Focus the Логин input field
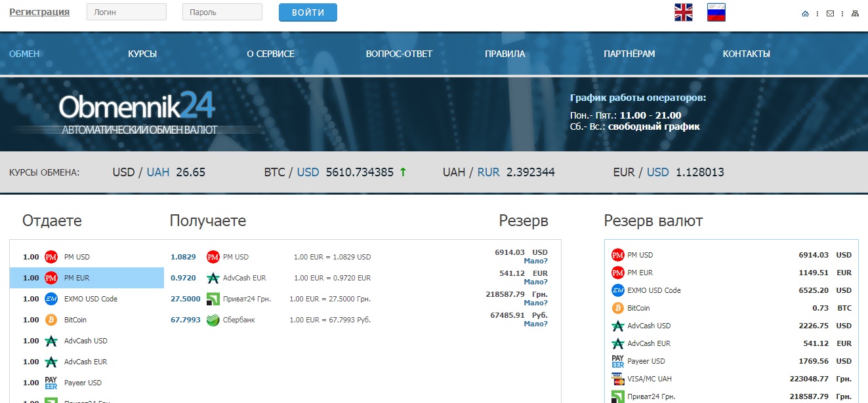Viewport: 868px width, 403px height. pyautogui.click(x=127, y=12)
